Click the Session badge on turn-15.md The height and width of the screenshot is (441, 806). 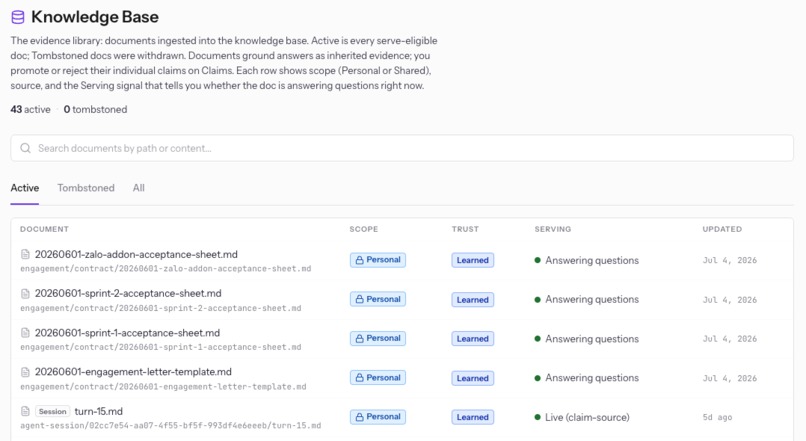[x=52, y=411]
